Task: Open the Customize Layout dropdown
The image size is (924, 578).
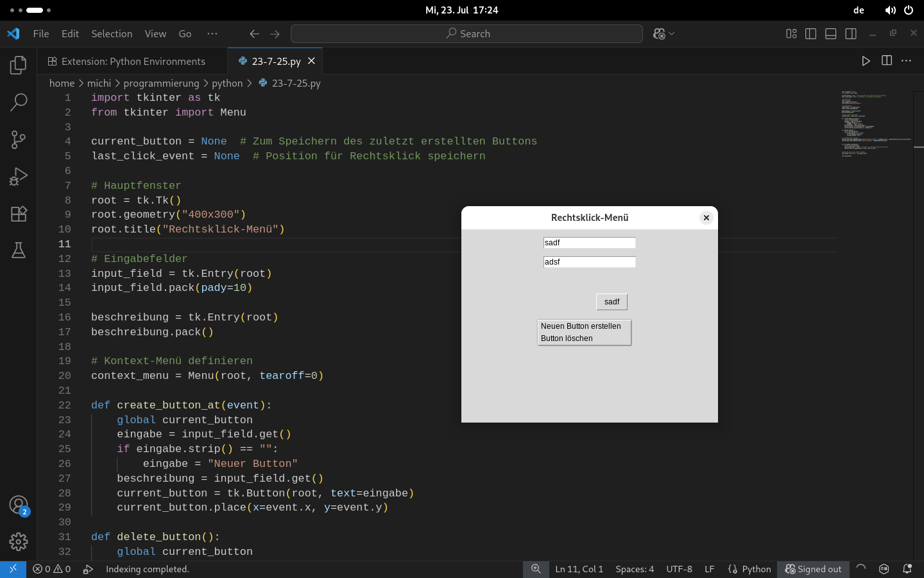Action: (x=791, y=33)
